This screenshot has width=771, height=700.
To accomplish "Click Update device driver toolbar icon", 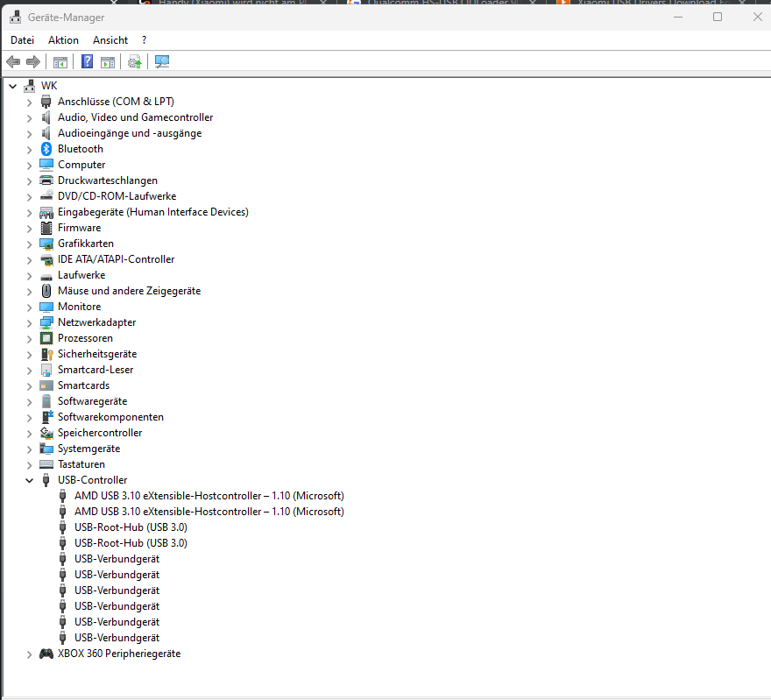I will click(x=134, y=62).
